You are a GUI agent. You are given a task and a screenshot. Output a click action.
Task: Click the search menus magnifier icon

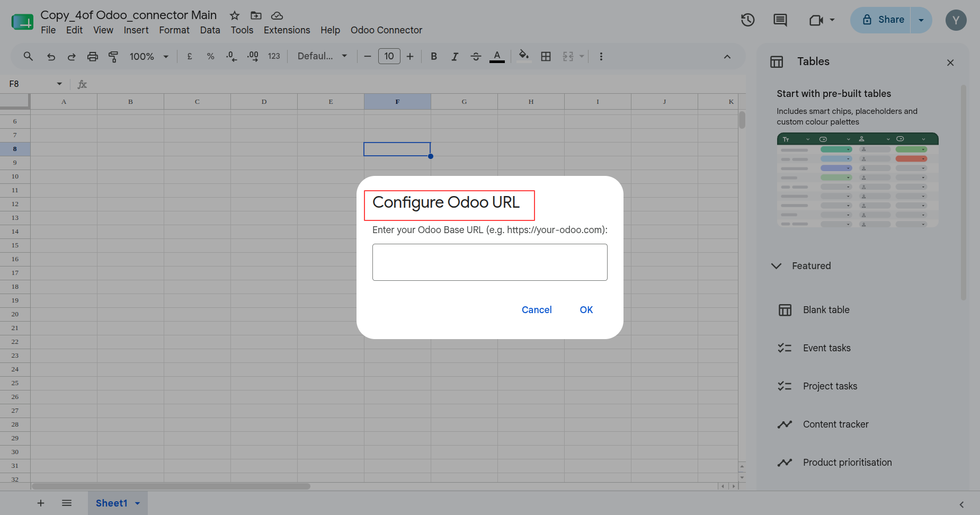(29, 56)
